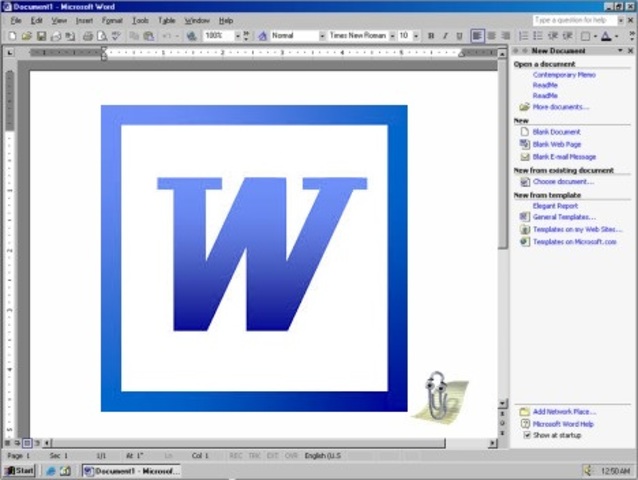Apply the outside border icon
Screen dimensions: 638x480
[585, 36]
